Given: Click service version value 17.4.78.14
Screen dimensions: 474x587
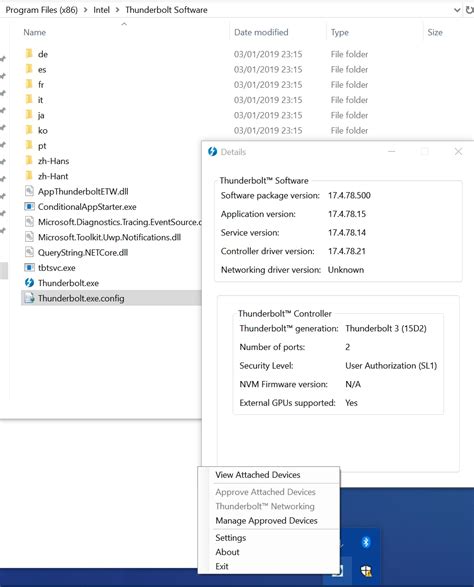Looking at the screenshot, I should pyautogui.click(x=347, y=232).
